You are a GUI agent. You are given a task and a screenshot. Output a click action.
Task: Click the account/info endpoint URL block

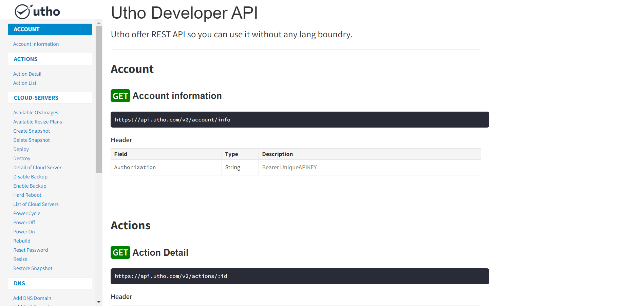tap(300, 120)
